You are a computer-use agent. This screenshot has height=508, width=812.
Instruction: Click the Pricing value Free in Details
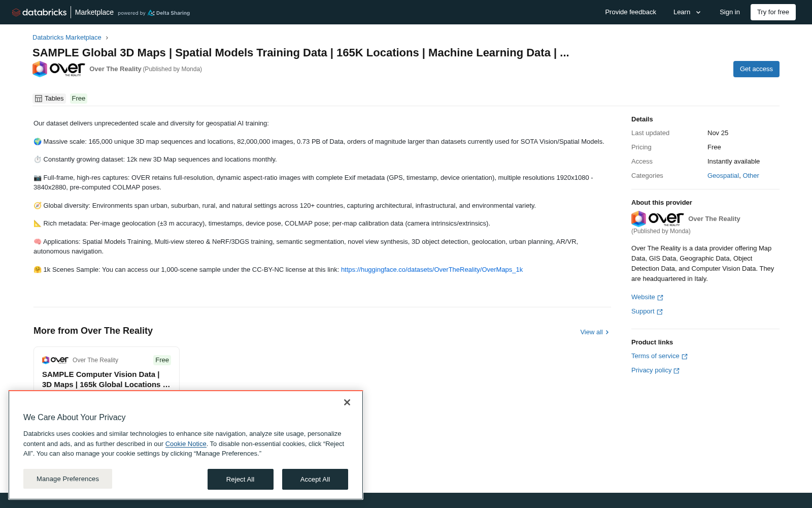[714, 147]
